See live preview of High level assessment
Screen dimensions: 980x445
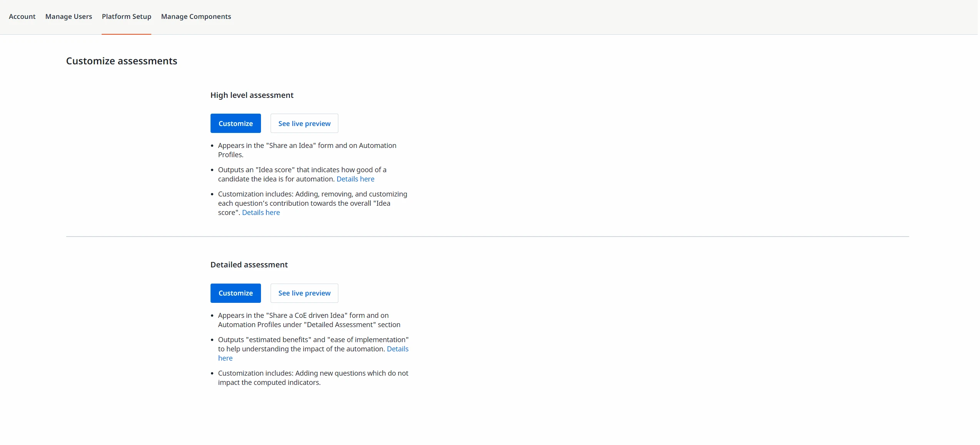tap(304, 123)
